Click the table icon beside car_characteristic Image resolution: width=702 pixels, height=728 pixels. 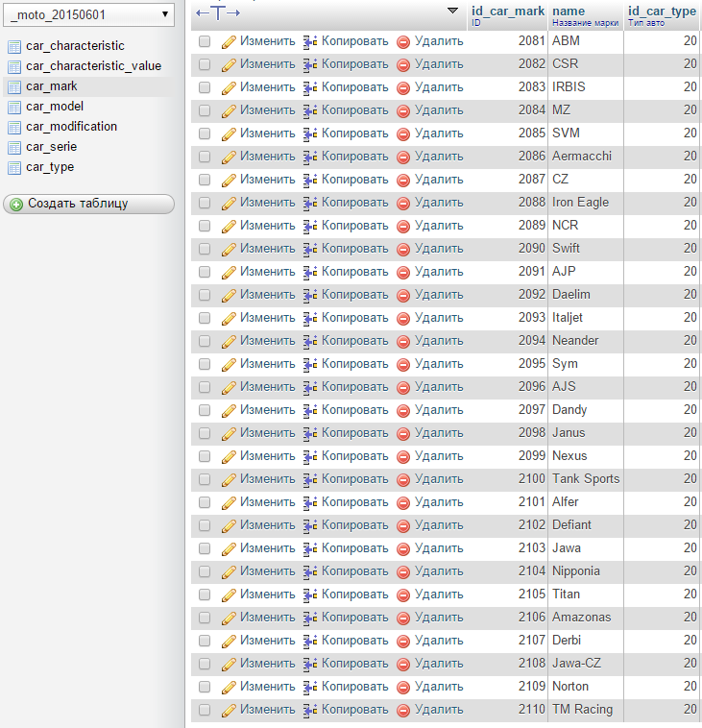(x=14, y=47)
